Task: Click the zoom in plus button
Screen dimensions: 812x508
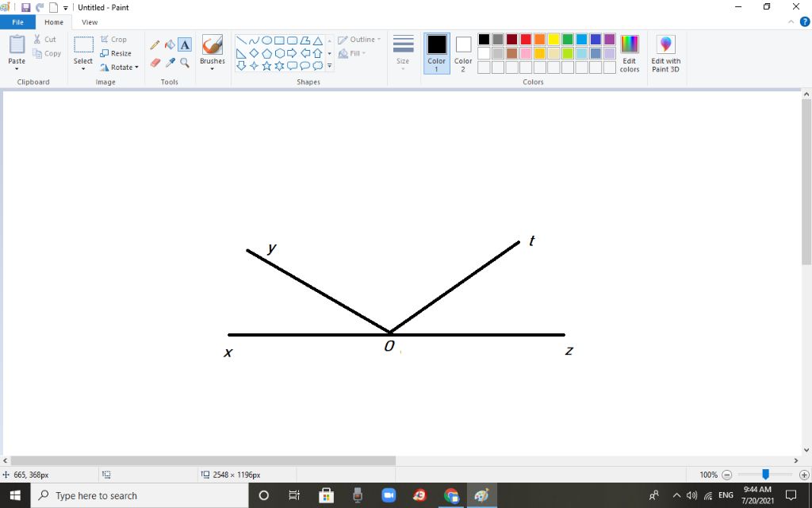Action: click(x=804, y=475)
